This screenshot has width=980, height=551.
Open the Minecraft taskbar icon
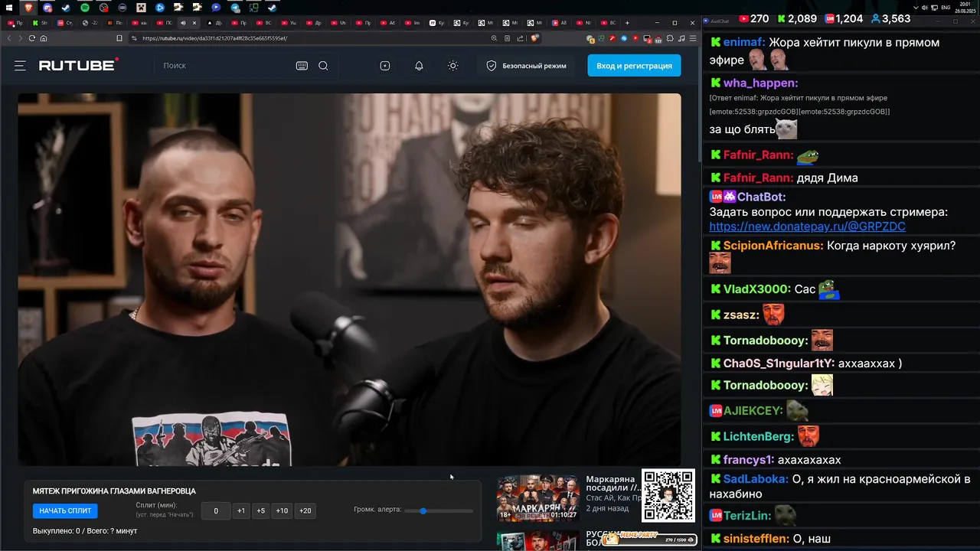(141, 8)
